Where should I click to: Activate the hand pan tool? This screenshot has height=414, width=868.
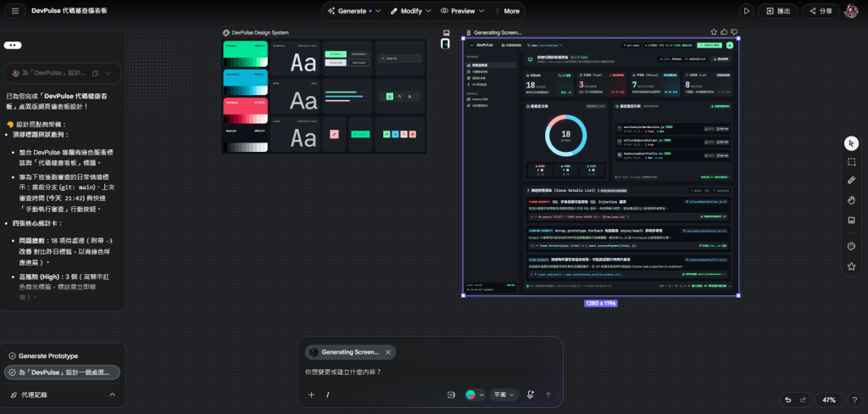(851, 200)
